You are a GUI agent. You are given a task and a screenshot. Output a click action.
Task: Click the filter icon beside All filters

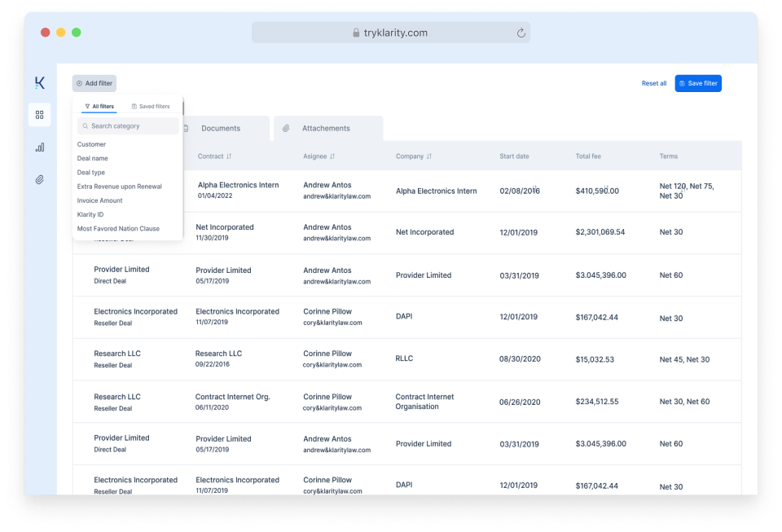click(88, 106)
